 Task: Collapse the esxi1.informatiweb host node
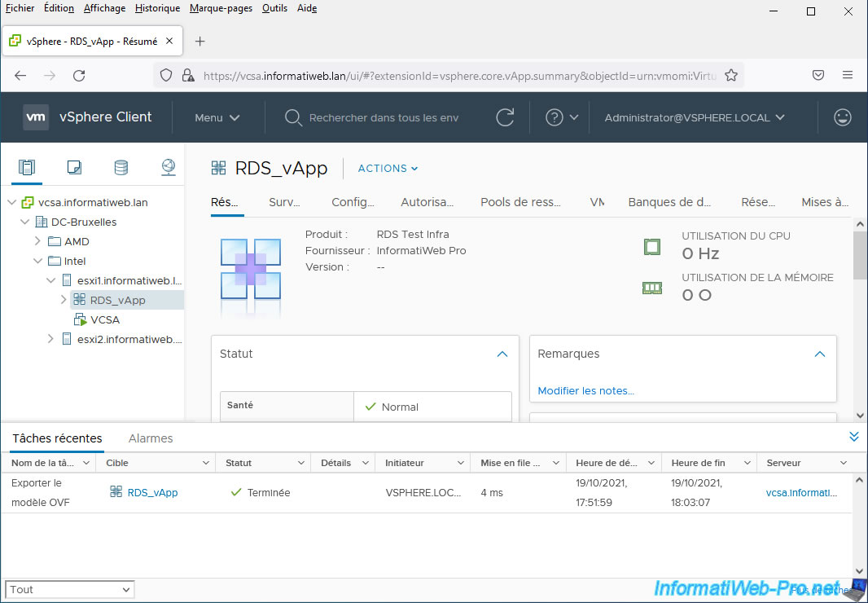point(51,280)
